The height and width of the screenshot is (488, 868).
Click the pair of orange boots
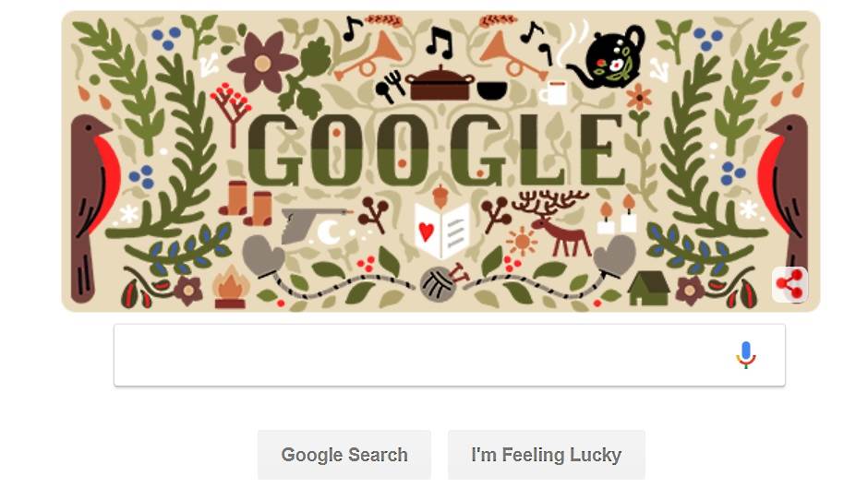246,203
